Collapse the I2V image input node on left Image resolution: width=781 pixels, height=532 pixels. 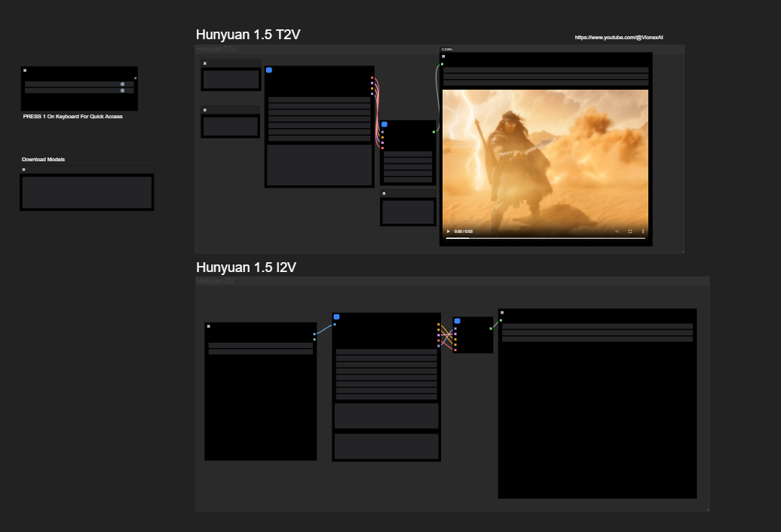(x=209, y=326)
